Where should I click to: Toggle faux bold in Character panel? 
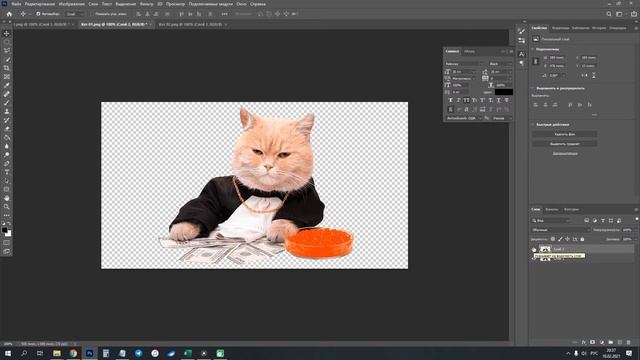[x=451, y=100]
